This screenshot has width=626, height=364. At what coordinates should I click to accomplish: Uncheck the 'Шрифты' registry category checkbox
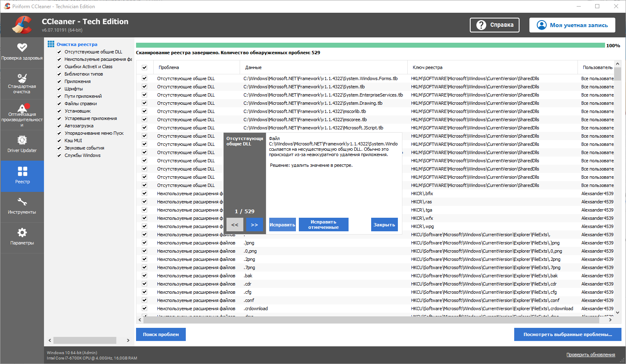(59, 89)
